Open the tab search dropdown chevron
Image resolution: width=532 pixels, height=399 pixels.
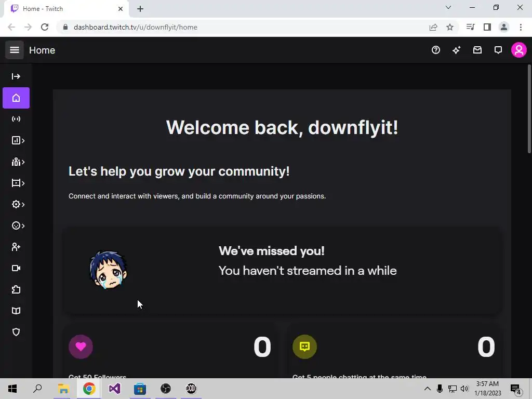[x=448, y=7]
